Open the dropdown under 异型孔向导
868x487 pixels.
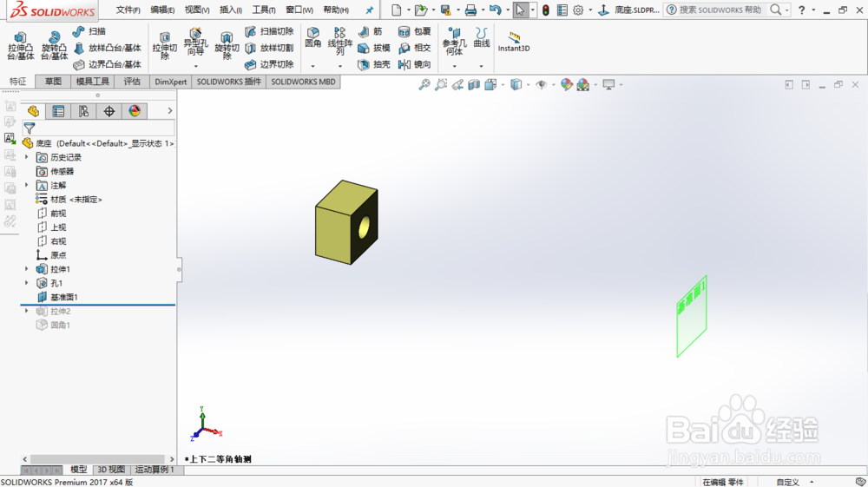pos(195,66)
